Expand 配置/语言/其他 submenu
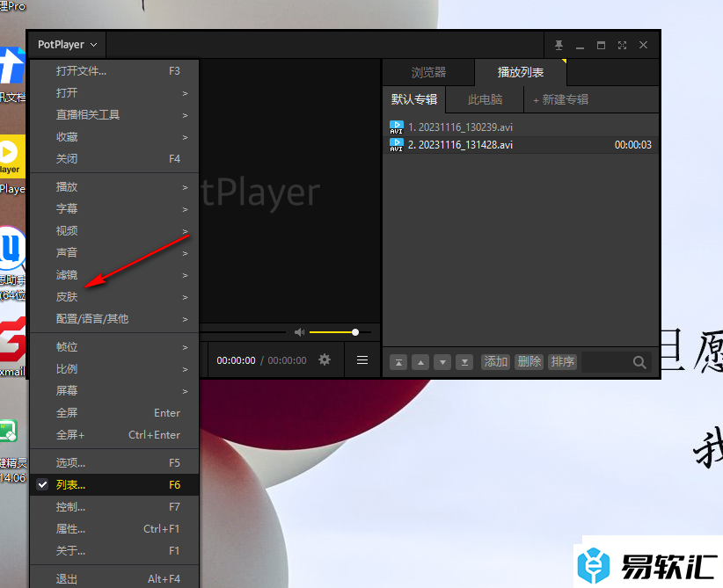Viewport: 723px width, 588px height. (114, 319)
